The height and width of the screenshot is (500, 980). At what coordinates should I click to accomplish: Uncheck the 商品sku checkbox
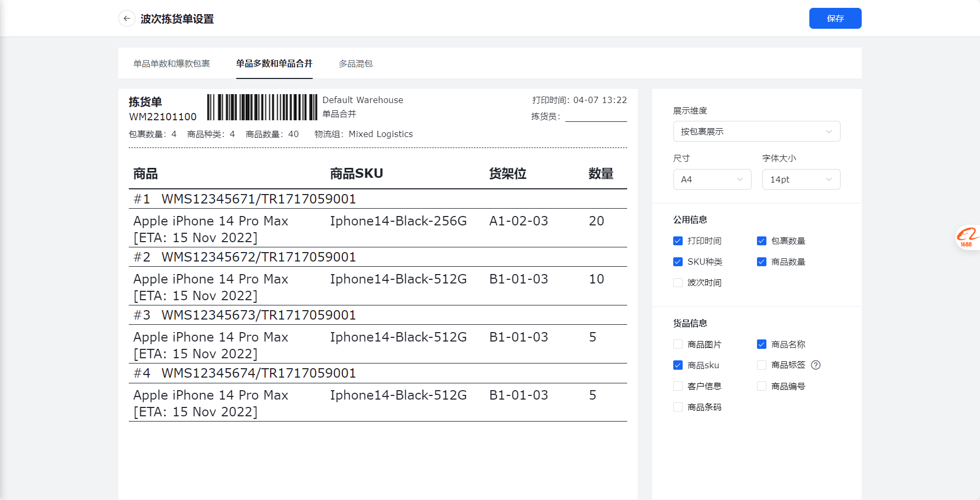[678, 365]
